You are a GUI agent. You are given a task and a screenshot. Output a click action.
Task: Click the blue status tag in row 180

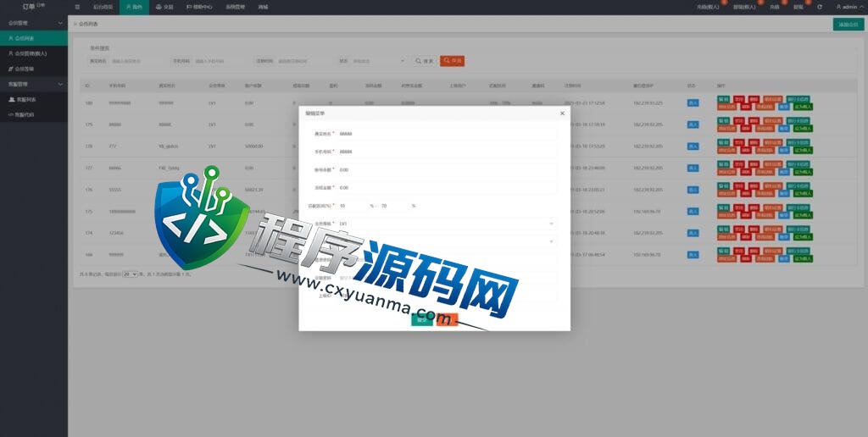coord(693,102)
